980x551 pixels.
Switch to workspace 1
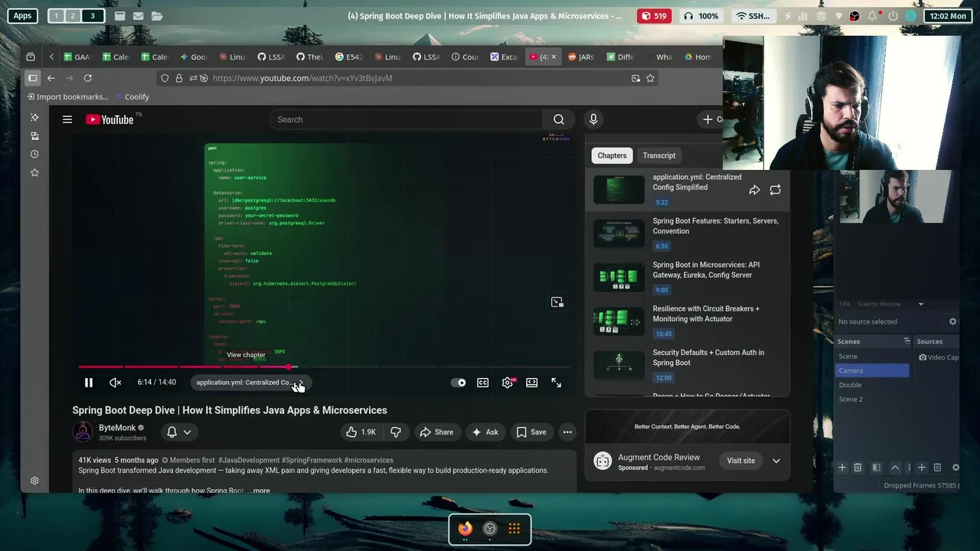[x=57, y=16]
